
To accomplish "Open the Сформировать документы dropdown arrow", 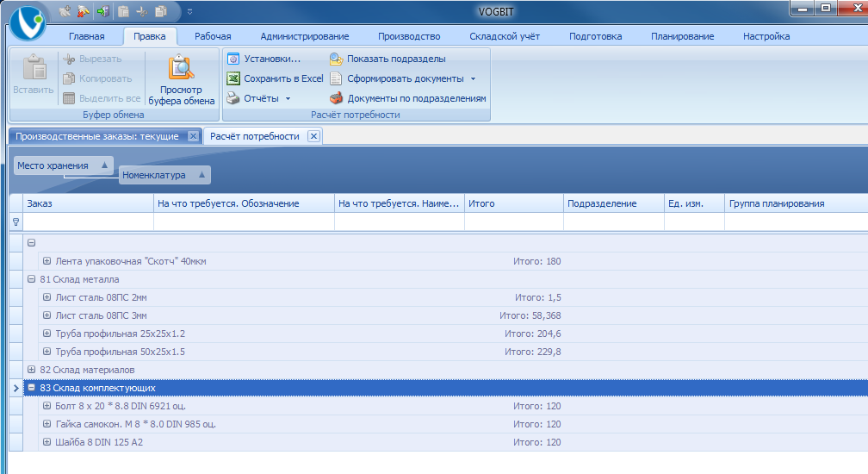I will coord(474,78).
